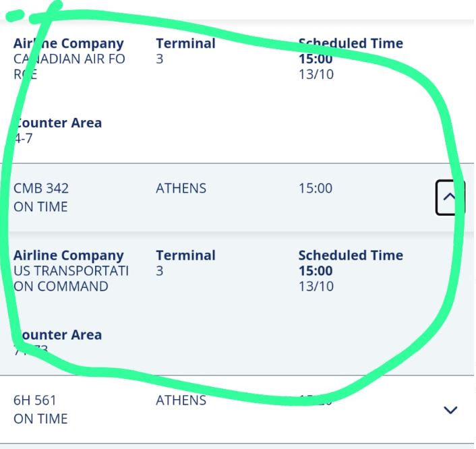Click 13/10 date in Canadian Air Force details
This screenshot has height=449, width=476.
(x=316, y=74)
